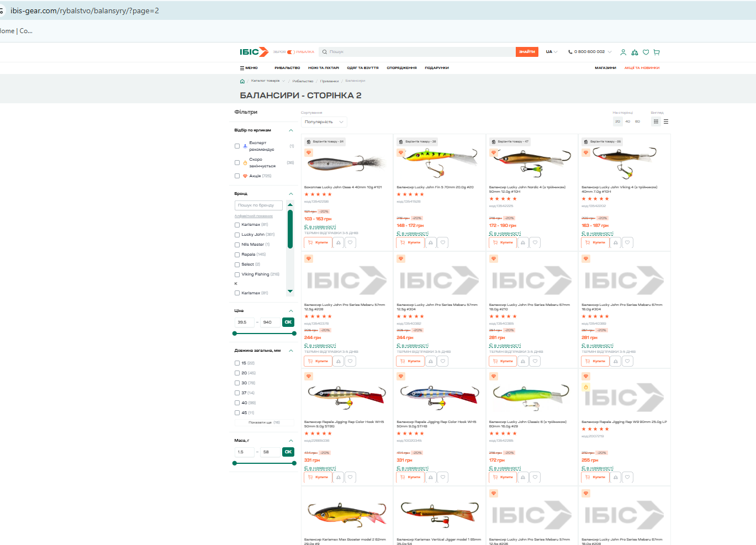Go to home via breadcrumb house icon

click(242, 81)
